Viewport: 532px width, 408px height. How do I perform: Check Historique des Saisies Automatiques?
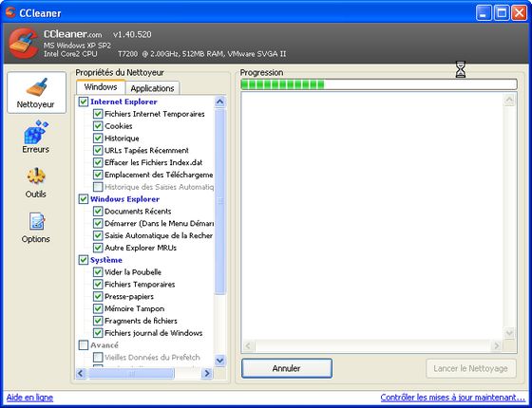[98, 187]
